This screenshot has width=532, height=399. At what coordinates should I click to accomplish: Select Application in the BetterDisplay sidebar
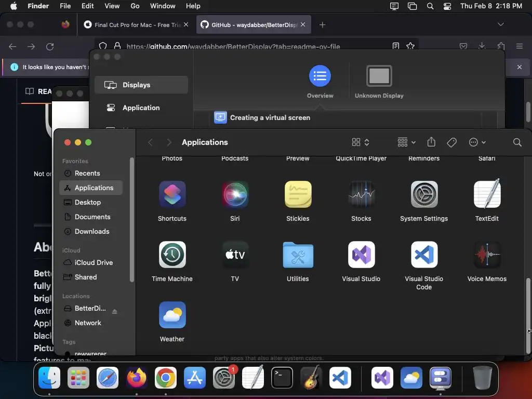click(x=141, y=108)
